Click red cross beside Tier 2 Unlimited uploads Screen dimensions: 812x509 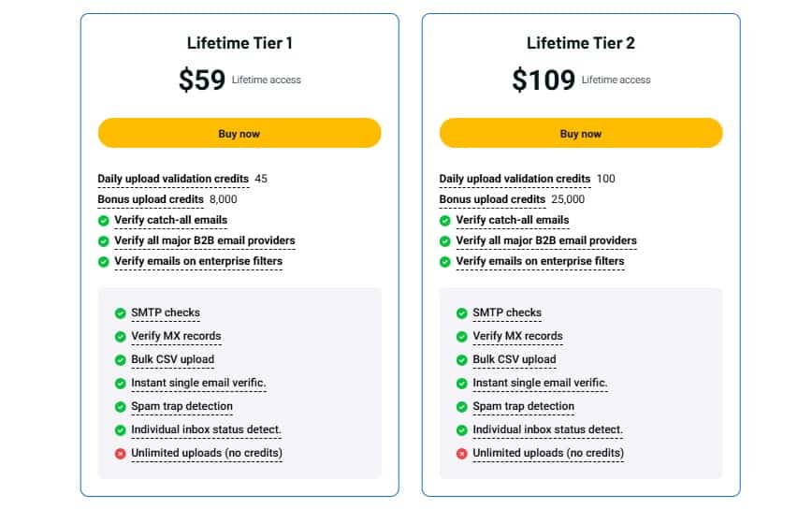tap(462, 454)
